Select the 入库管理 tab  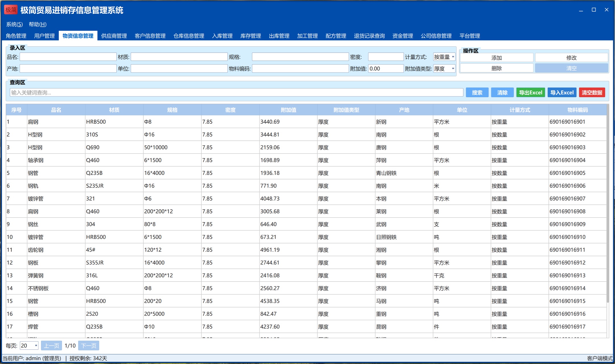click(222, 36)
